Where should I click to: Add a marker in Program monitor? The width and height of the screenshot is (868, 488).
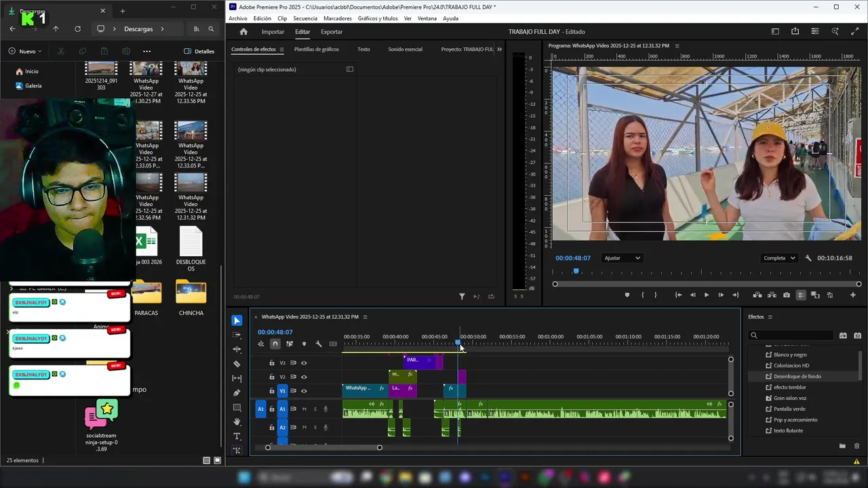click(627, 295)
